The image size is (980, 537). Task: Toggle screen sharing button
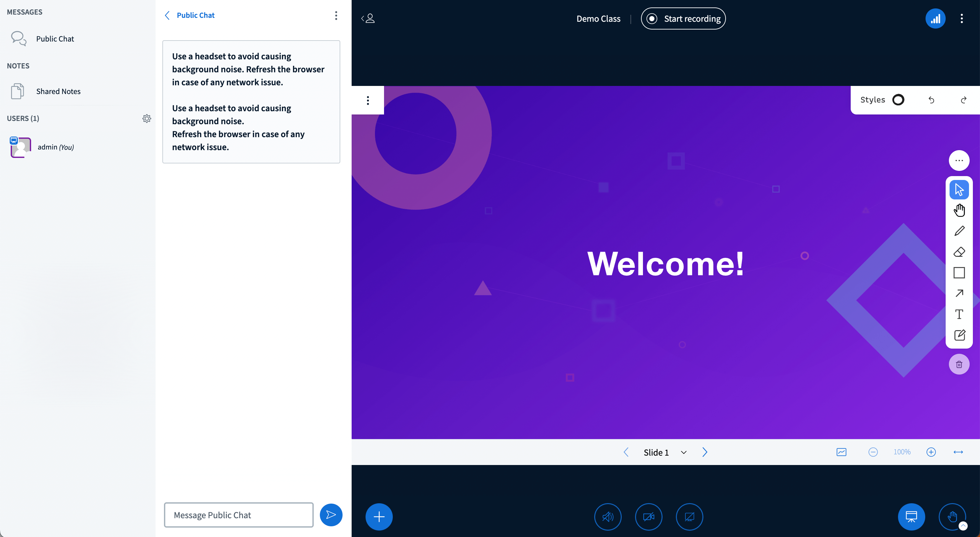tap(689, 517)
